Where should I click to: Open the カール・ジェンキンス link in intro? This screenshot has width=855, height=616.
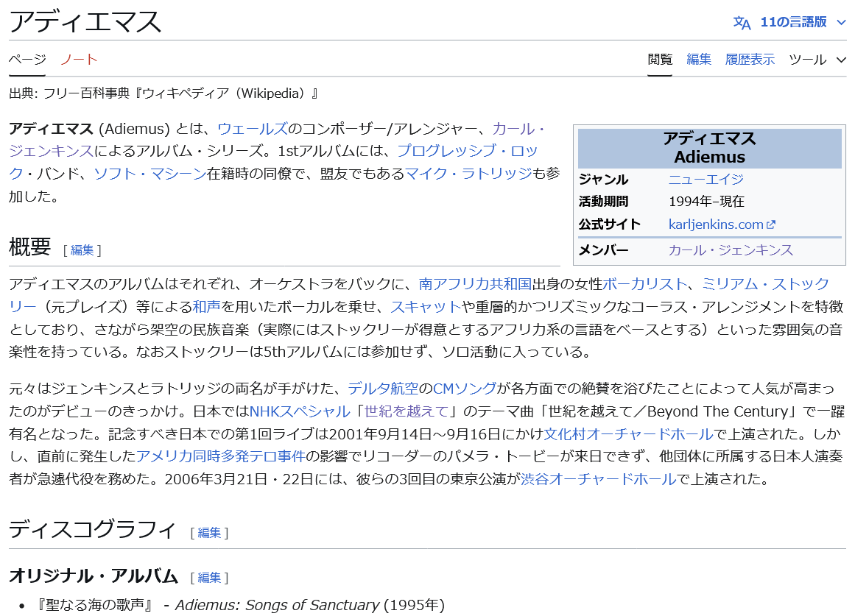(518, 129)
